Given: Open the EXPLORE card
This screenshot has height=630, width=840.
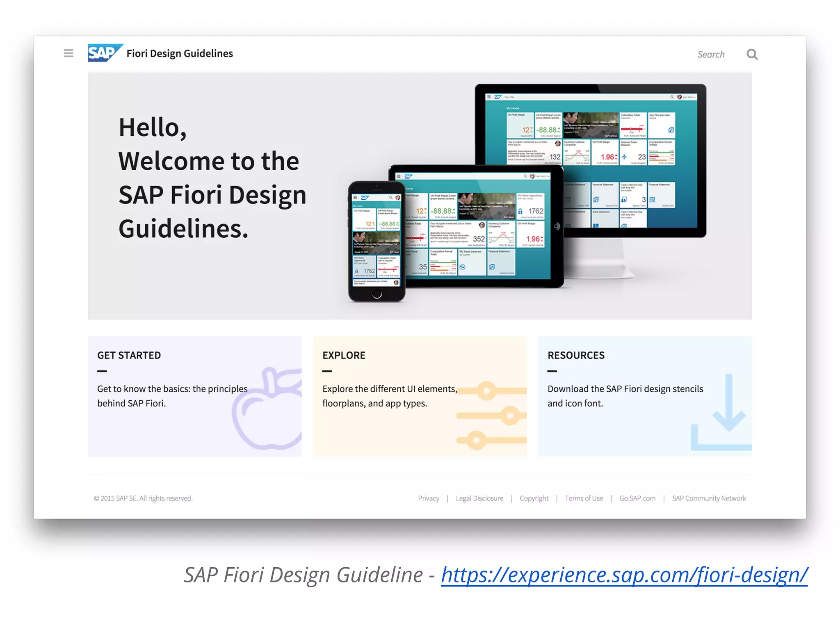Looking at the screenshot, I should click(x=420, y=396).
